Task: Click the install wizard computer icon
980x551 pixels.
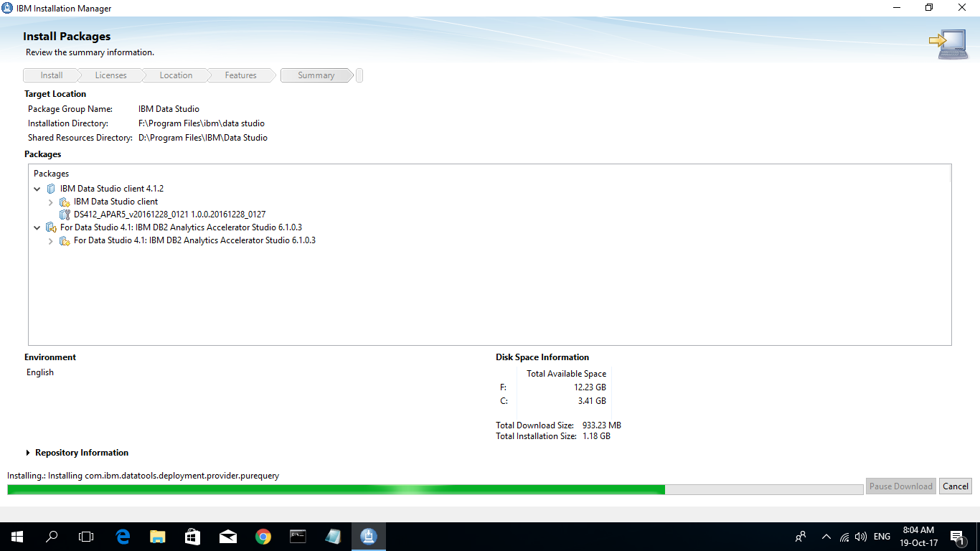Action: click(x=948, y=44)
